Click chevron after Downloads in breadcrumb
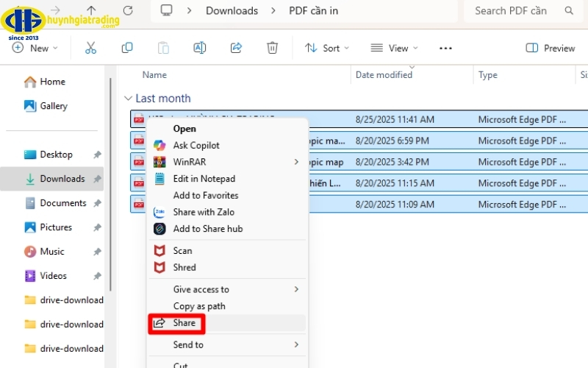The image size is (588, 368). tap(273, 10)
